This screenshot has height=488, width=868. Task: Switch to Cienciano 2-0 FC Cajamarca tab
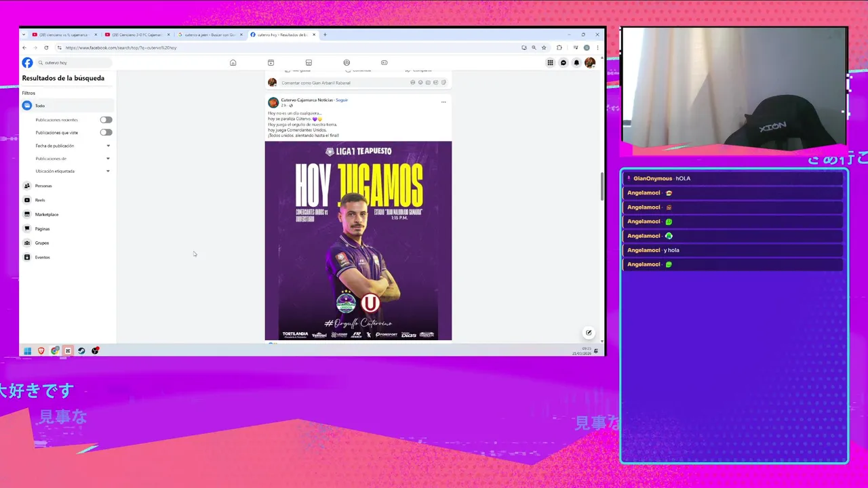(136, 35)
